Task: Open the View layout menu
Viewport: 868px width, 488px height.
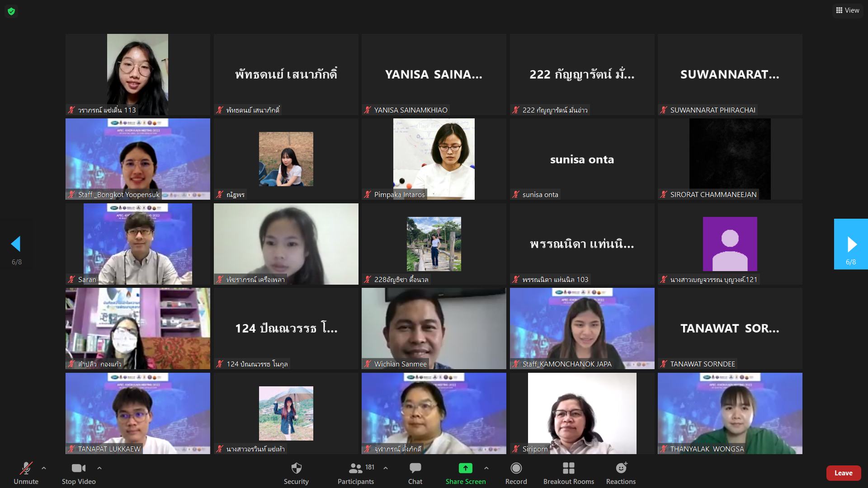Action: pyautogui.click(x=847, y=10)
